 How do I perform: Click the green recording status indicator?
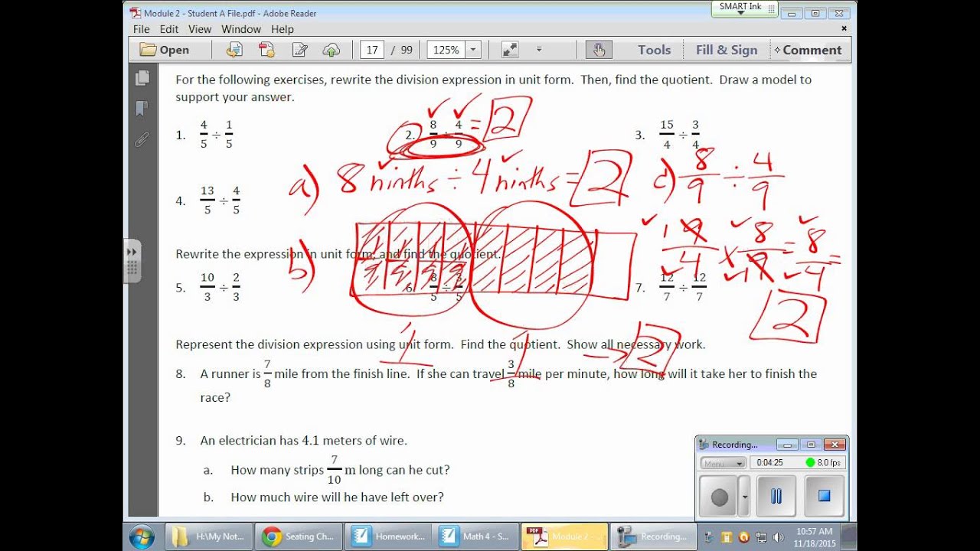[810, 462]
